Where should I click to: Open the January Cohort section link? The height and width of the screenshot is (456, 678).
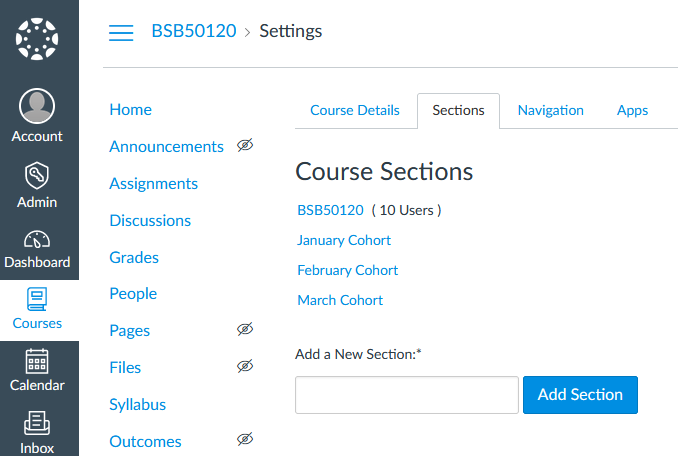[344, 240]
